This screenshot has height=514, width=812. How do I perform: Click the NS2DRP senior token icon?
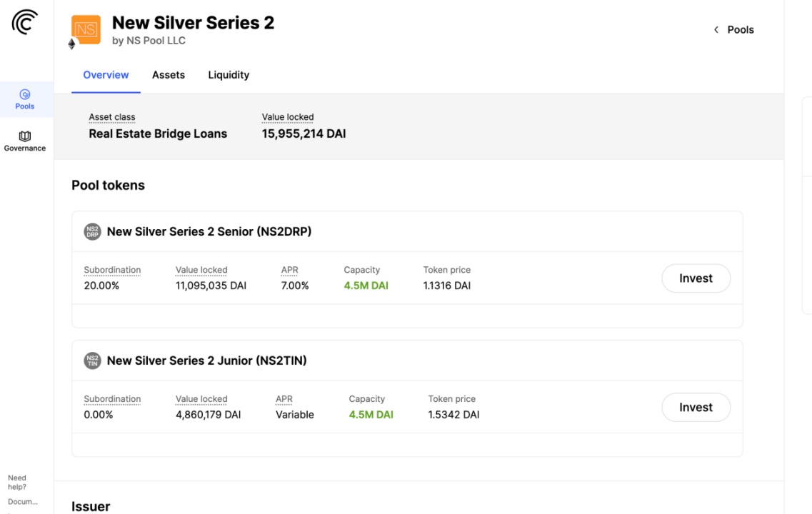(92, 231)
